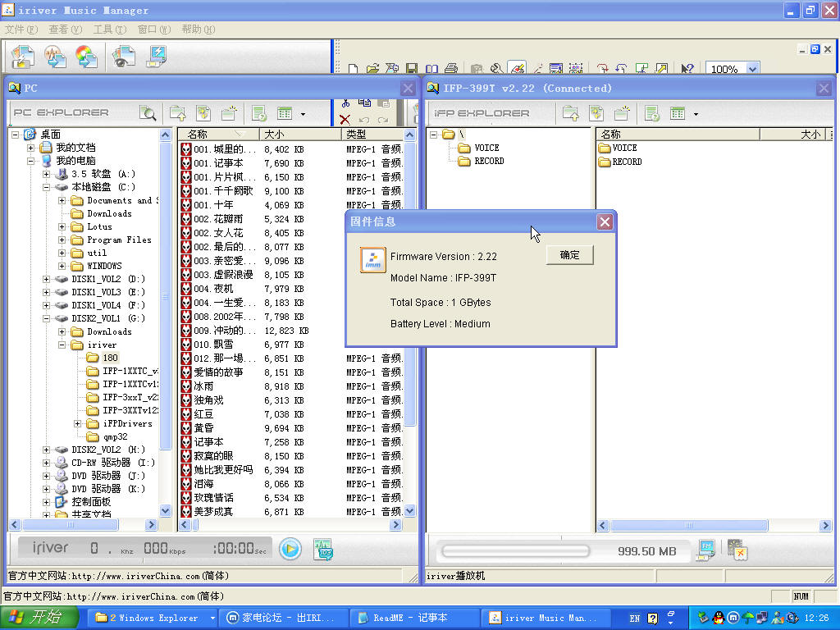The width and height of the screenshot is (840, 630).
Task: Click the PC tree vertical scrollbar down arrow
Action: tap(165, 510)
